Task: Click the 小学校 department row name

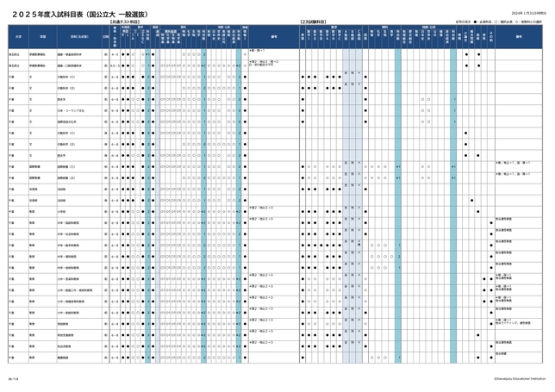Action: point(62,210)
